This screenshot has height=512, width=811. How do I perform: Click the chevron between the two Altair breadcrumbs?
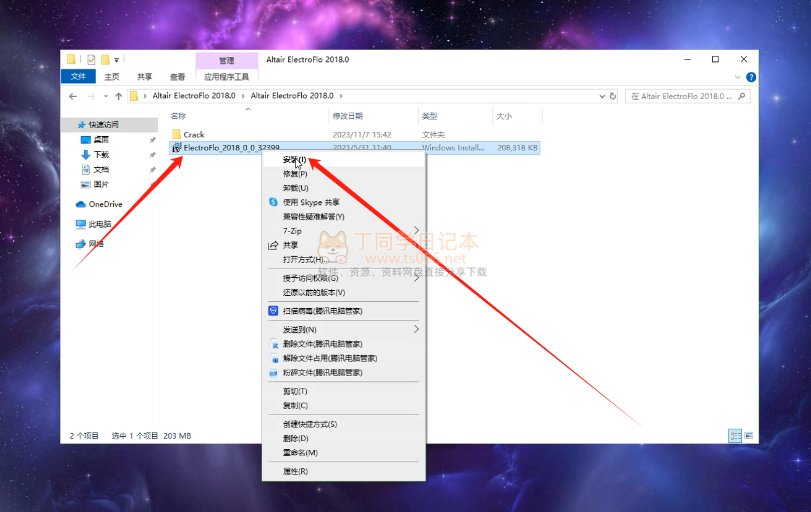(243, 96)
